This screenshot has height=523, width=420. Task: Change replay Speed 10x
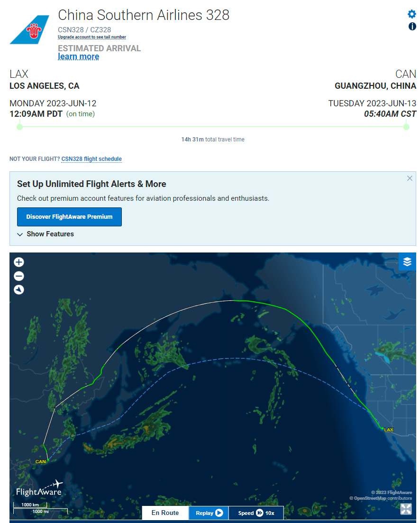(256, 513)
